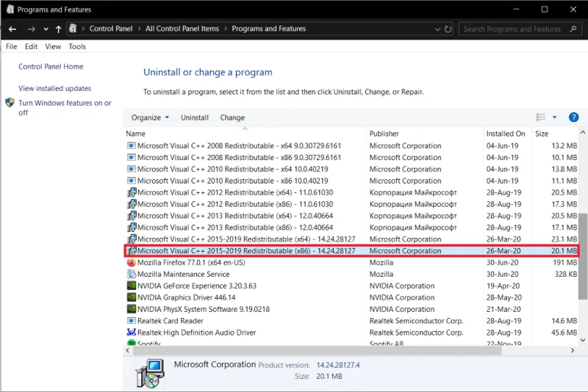Click horizontal scrollbar right arrow
Screen dimensions: 588x392
pos(573,350)
